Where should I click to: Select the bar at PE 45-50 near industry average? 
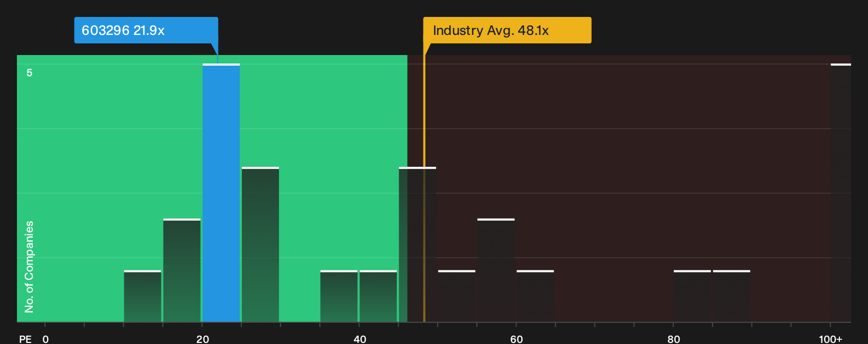[x=418, y=245]
